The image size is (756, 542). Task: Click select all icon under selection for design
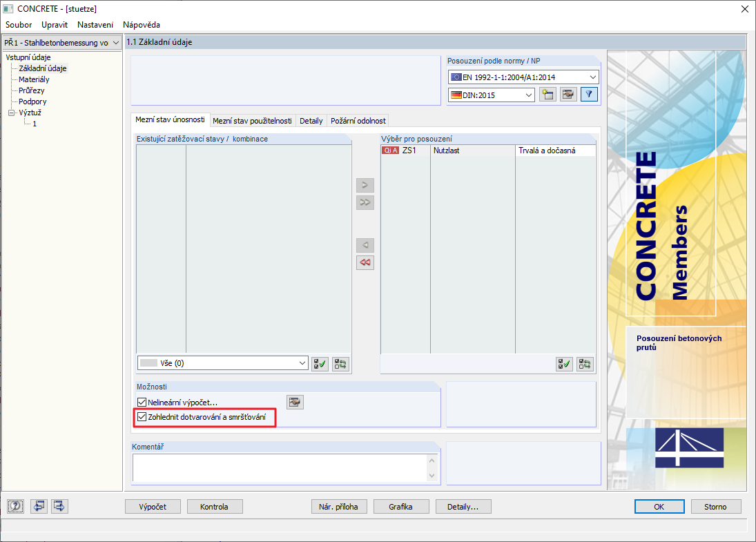pos(564,364)
